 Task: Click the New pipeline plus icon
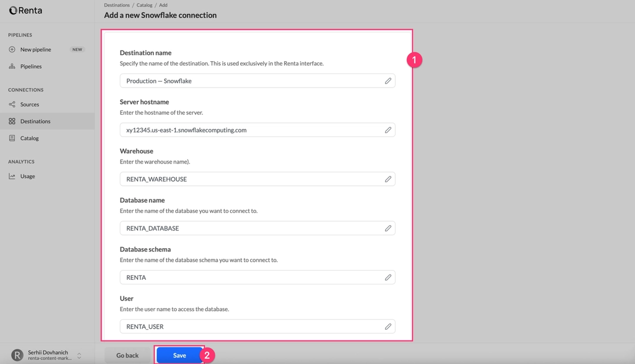(12, 49)
